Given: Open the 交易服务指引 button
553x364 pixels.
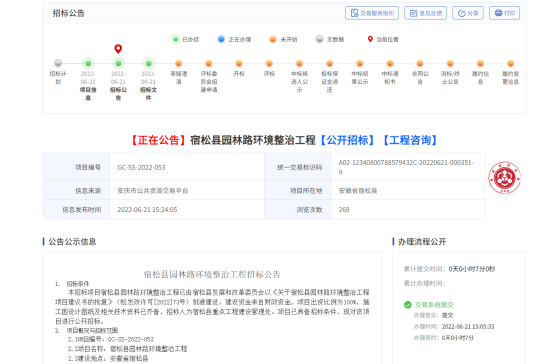Looking at the screenshot, I should (x=372, y=13).
